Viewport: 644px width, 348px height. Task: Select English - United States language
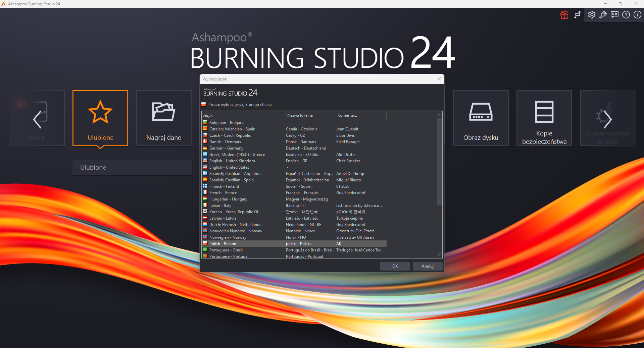click(x=294, y=167)
